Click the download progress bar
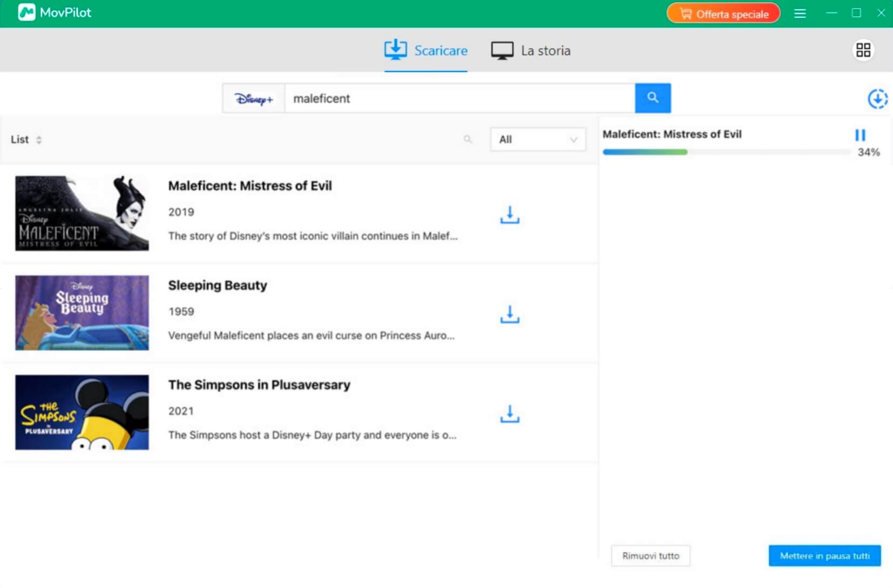 point(727,152)
